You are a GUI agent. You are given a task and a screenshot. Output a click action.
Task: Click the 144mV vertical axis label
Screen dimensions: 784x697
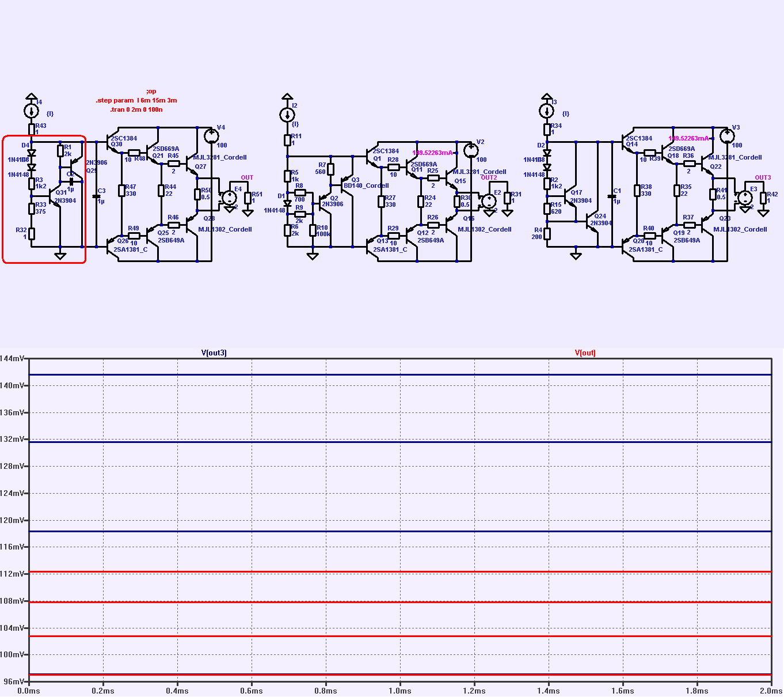point(12,358)
